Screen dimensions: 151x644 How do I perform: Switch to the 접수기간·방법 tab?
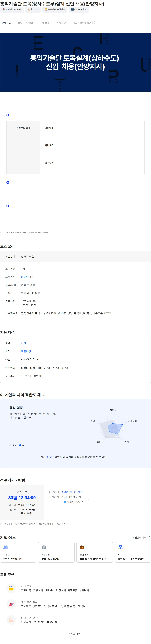point(25,23)
